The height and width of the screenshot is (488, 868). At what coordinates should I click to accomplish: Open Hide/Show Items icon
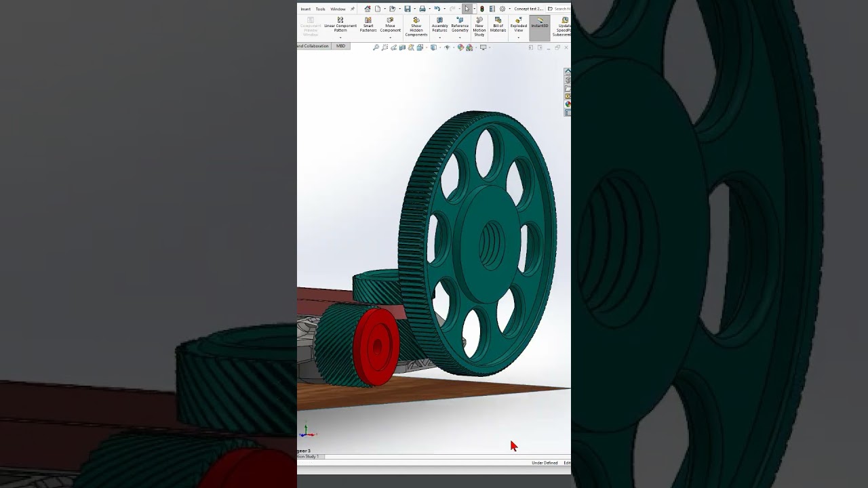447,47
